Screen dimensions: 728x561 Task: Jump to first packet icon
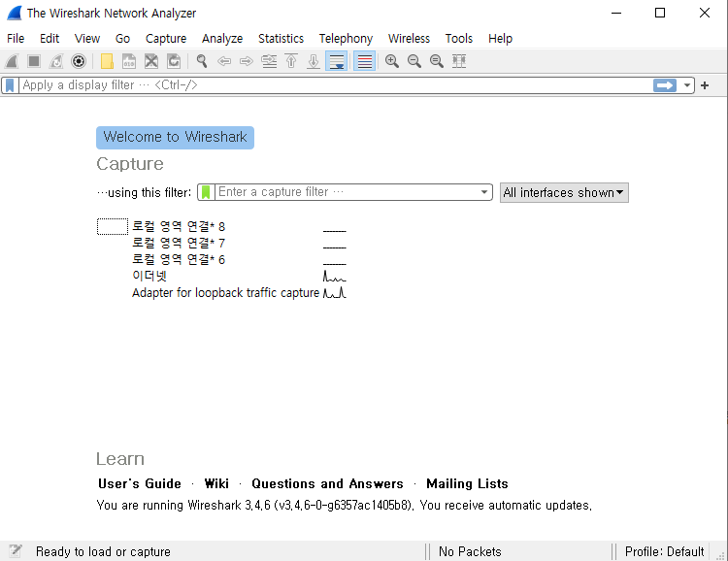pyautogui.click(x=291, y=61)
